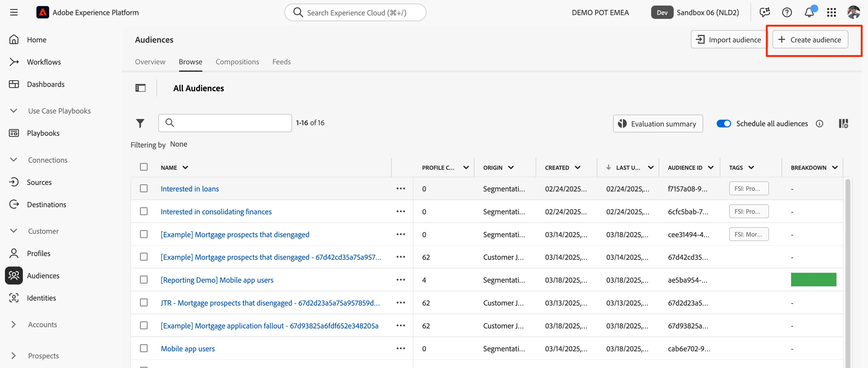Screen dimensions: 868x368
Task: Open more actions for Mobile app users row
Action: click(401, 349)
